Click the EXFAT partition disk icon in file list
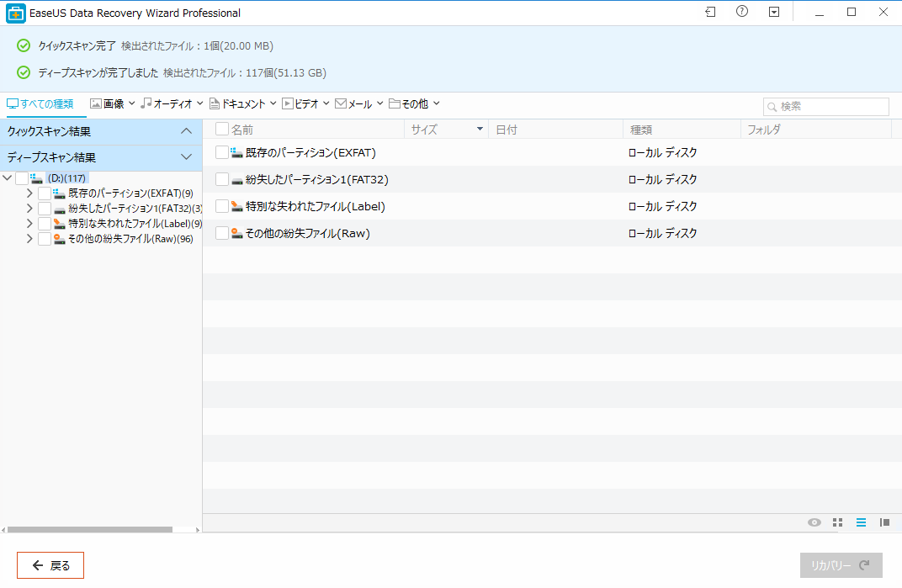This screenshot has width=902, height=588. pyautogui.click(x=237, y=152)
